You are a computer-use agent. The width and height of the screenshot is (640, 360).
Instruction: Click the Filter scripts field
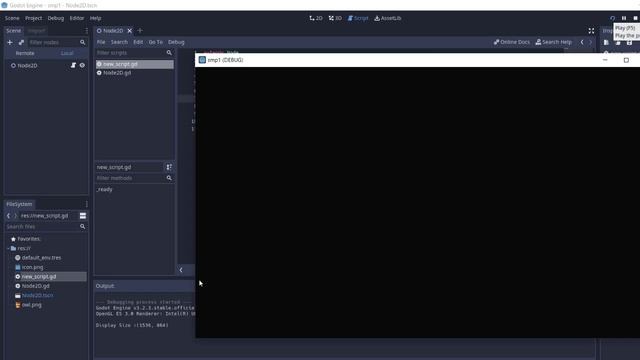coord(130,53)
